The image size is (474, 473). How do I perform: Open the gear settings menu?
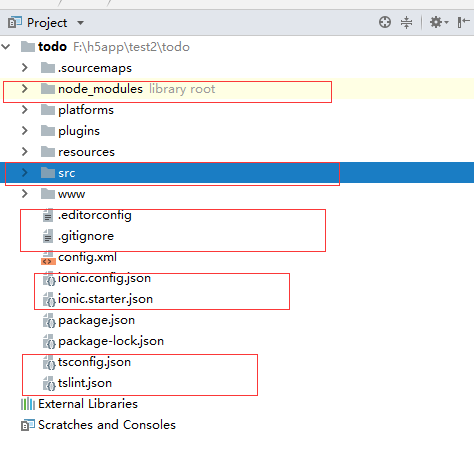point(438,22)
